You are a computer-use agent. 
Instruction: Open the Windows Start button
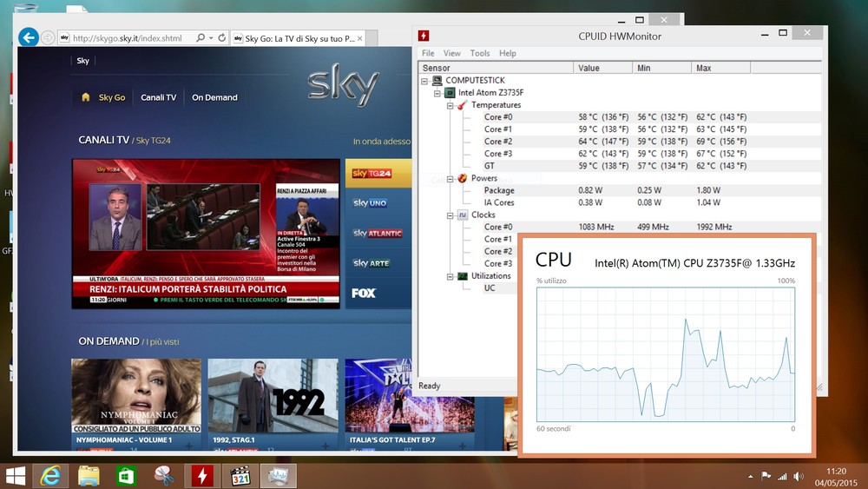tap(16, 476)
